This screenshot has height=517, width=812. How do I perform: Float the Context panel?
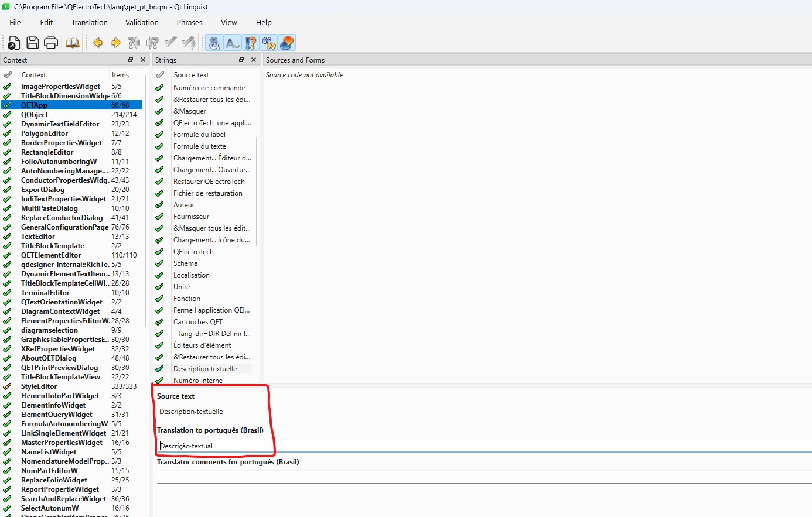pos(131,60)
